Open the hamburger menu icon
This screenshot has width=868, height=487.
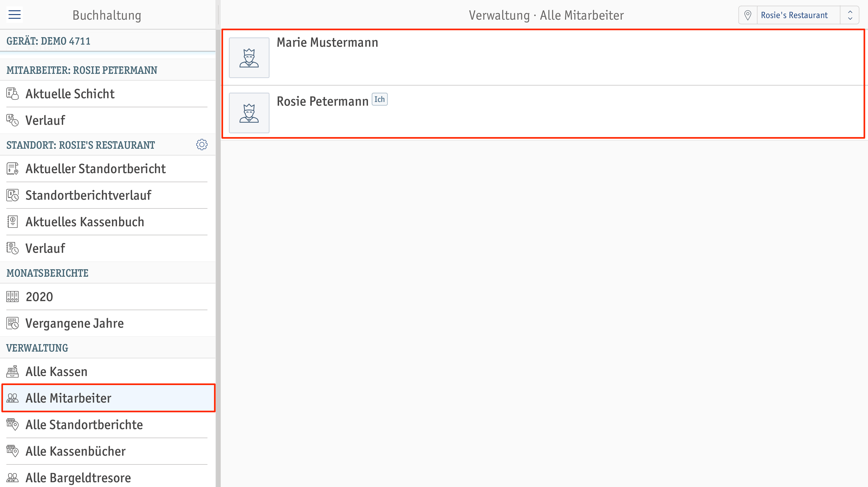tap(15, 15)
